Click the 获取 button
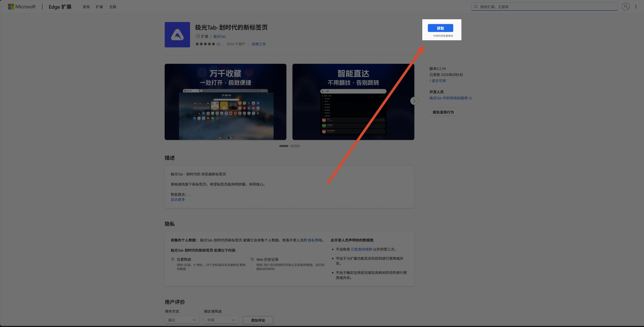Image resolution: width=644 pixels, height=327 pixels. (x=440, y=28)
